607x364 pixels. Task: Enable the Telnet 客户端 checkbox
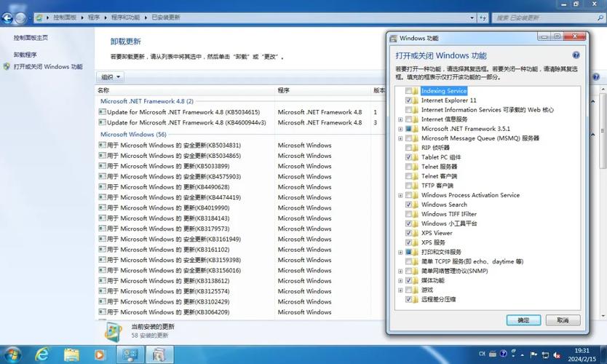408,176
